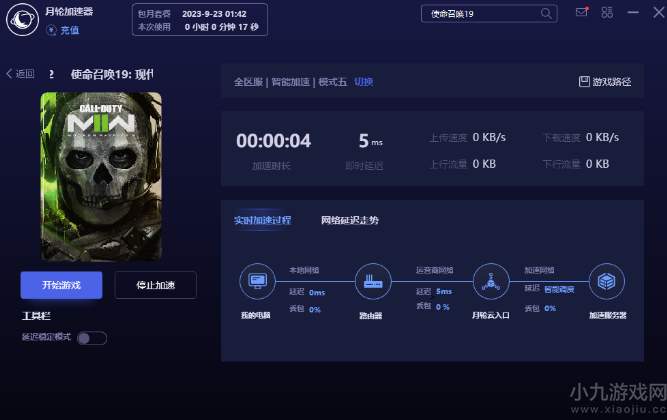Click the 下载速度 0 KB/s value
Viewport: 667px width, 420px height.
coord(602,137)
